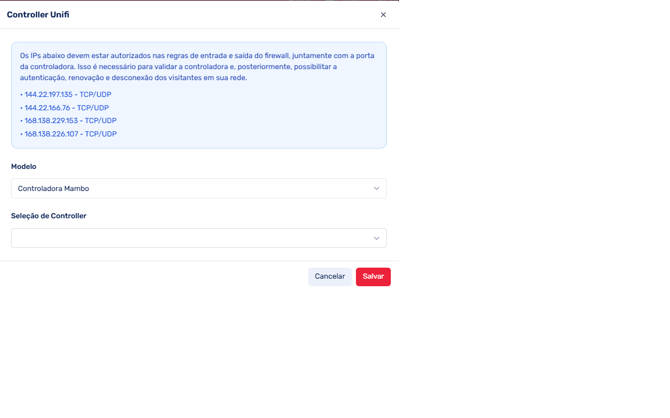Click the header bar between title and X
670x418 pixels.
point(220,15)
